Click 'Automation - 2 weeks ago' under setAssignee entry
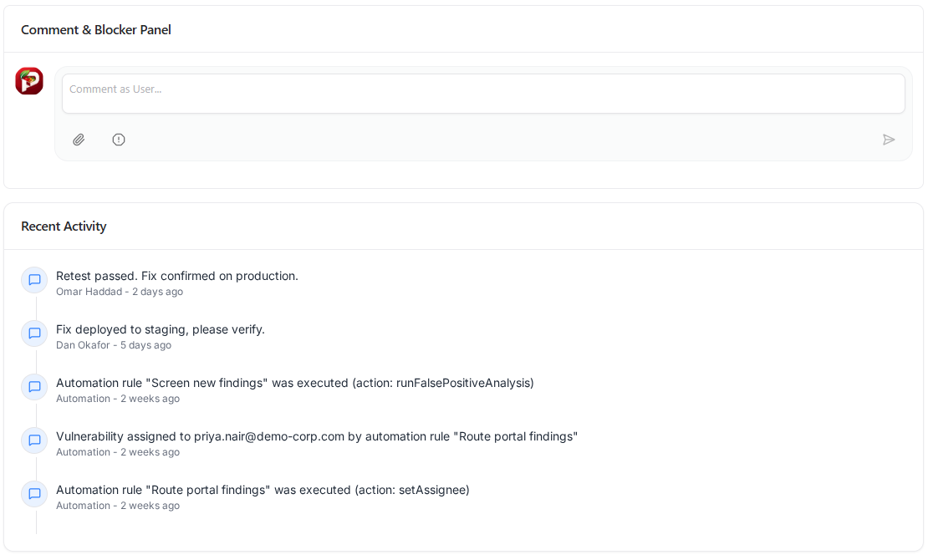928x560 pixels. click(x=118, y=506)
